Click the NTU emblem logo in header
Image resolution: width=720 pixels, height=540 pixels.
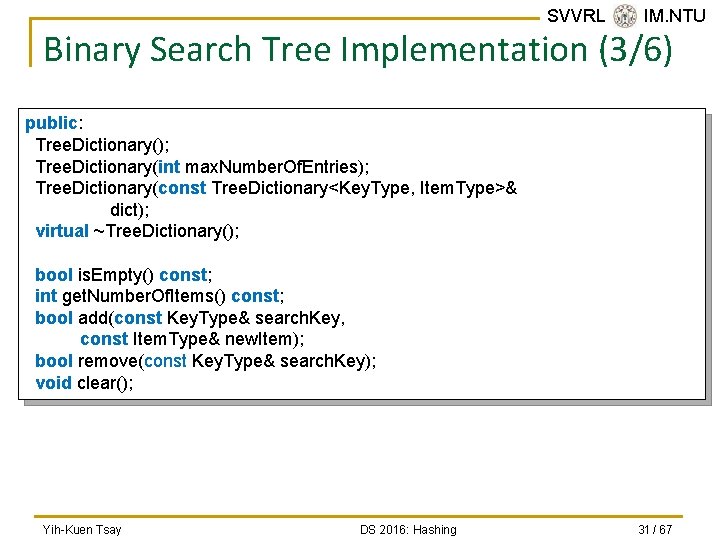coord(624,16)
